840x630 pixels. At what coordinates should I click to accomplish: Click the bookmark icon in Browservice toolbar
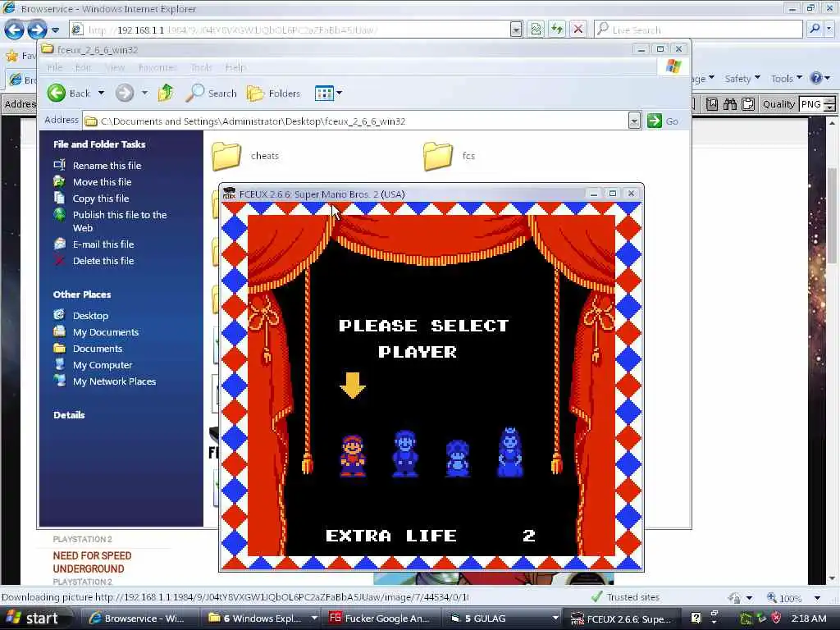click(x=712, y=104)
